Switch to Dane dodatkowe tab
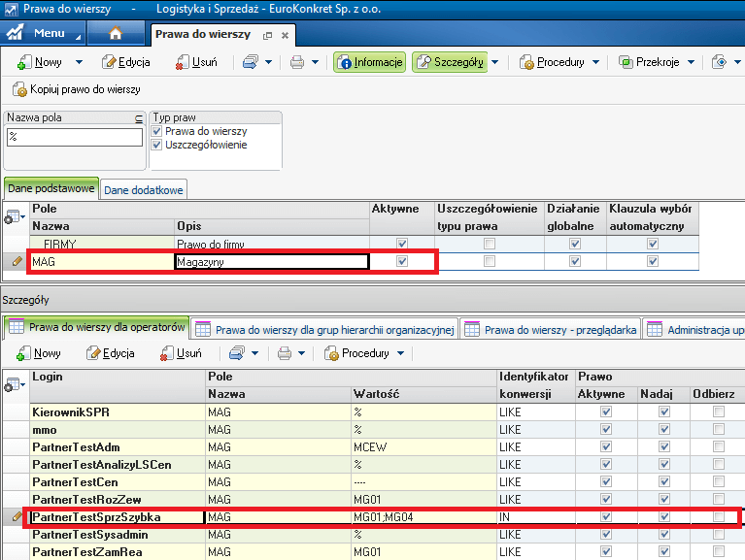Screen dimensions: 745x560 pos(144,190)
